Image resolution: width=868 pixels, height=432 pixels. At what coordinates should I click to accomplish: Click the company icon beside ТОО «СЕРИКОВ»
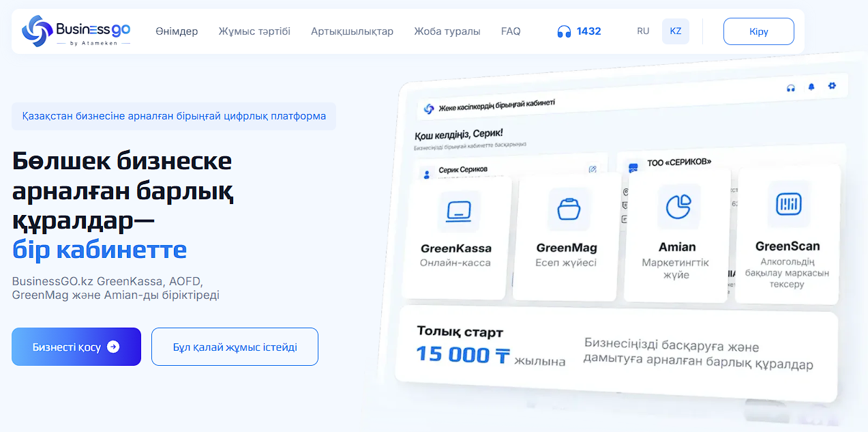click(633, 167)
